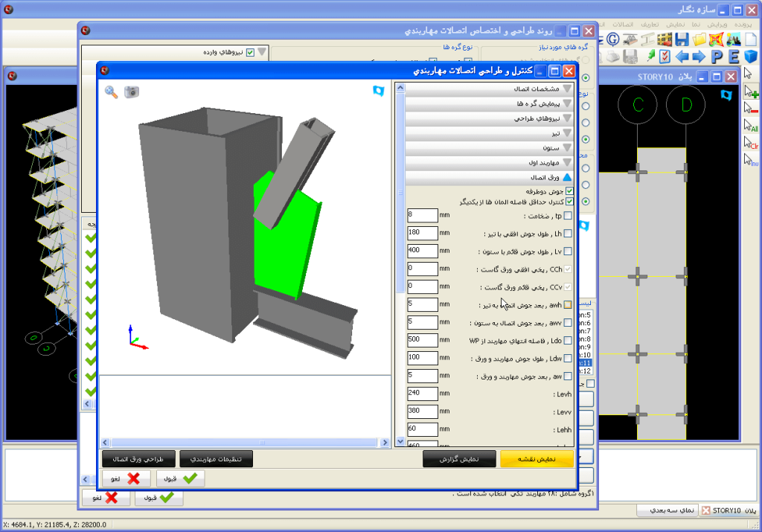
Task: Click the blue letter E toolbar icon
Action: pyautogui.click(x=733, y=57)
